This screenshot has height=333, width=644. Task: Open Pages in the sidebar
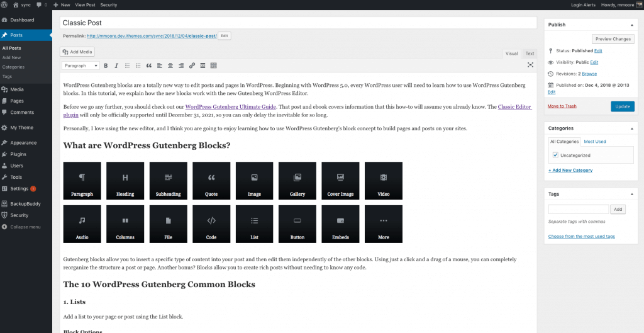26,101
